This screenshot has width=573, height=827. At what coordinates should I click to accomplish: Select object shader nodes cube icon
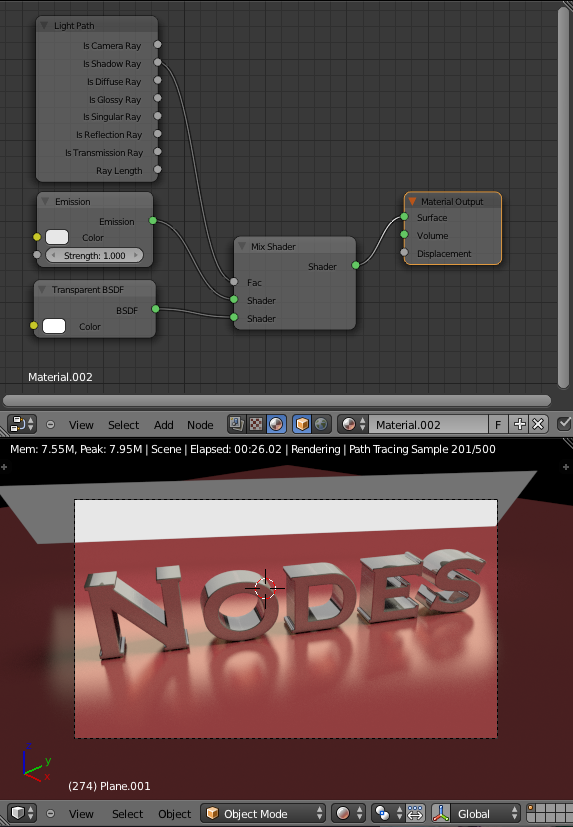point(302,424)
